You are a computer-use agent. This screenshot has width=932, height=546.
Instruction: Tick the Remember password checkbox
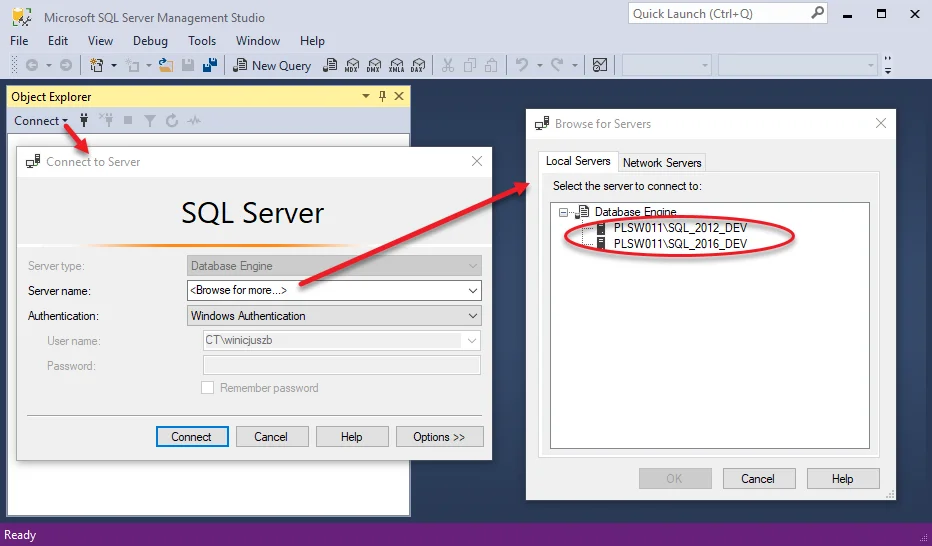pyautogui.click(x=207, y=388)
